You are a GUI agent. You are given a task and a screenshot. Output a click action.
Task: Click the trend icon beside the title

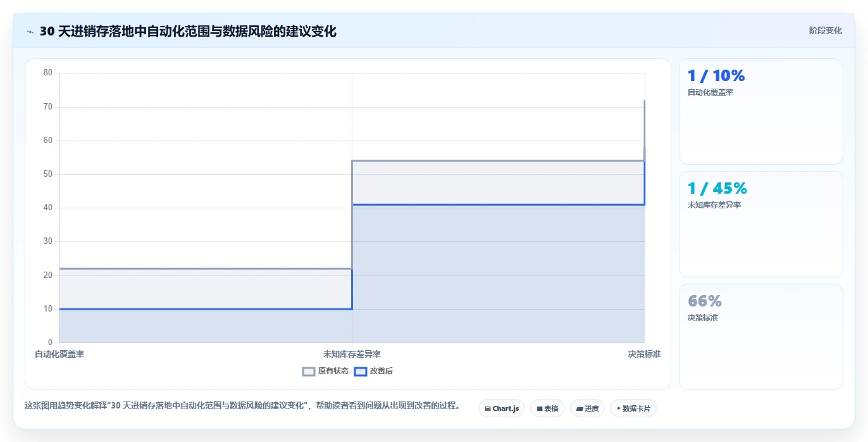pyautogui.click(x=30, y=32)
